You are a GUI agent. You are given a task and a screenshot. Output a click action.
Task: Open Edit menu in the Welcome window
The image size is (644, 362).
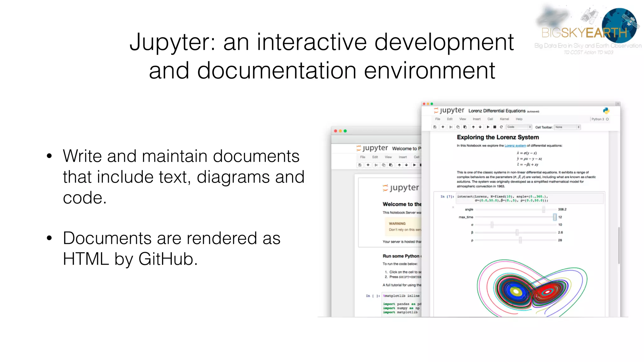coord(375,157)
